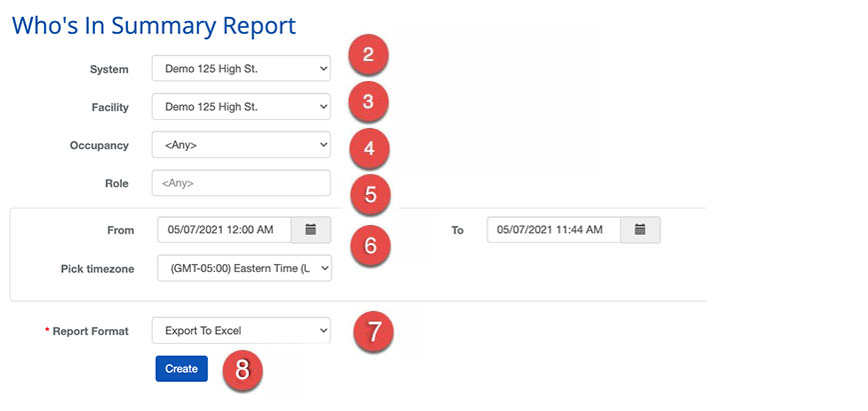Click the red step 2 marker
Viewport: 868px width, 411px height.
tap(368, 55)
